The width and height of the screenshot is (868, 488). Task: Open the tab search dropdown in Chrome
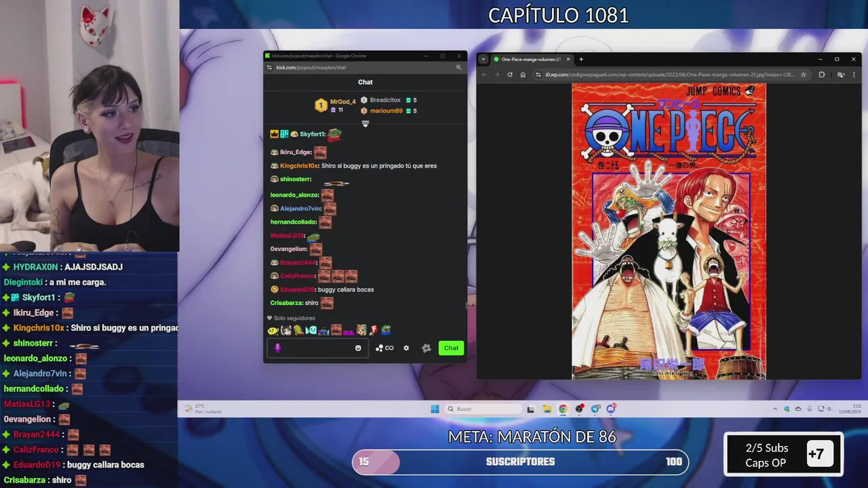point(484,59)
